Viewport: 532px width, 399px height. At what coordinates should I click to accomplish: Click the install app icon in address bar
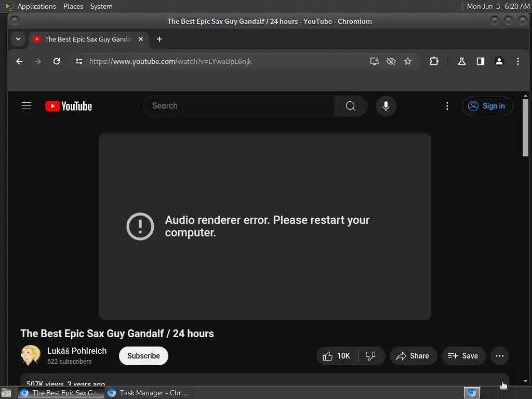click(374, 61)
